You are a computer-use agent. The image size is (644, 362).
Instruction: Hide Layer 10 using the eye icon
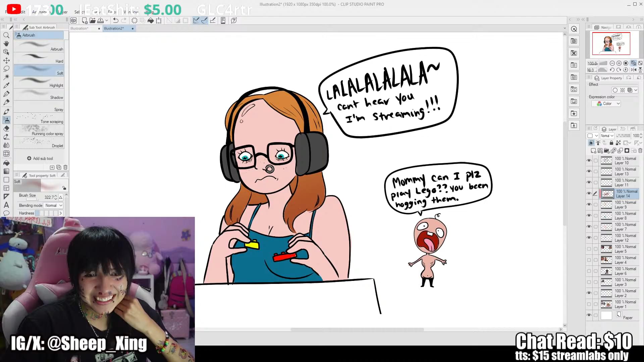tap(589, 161)
